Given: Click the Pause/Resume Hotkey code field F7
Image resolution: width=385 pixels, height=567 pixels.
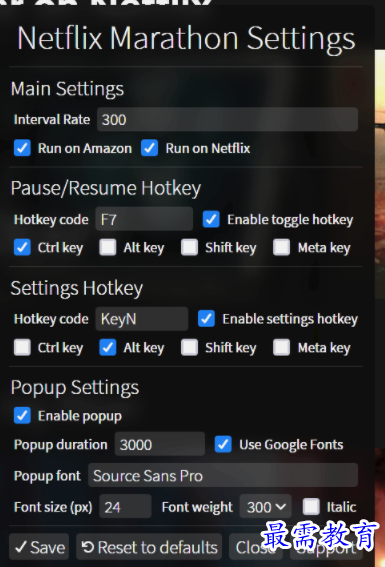Looking at the screenshot, I should point(144,219).
